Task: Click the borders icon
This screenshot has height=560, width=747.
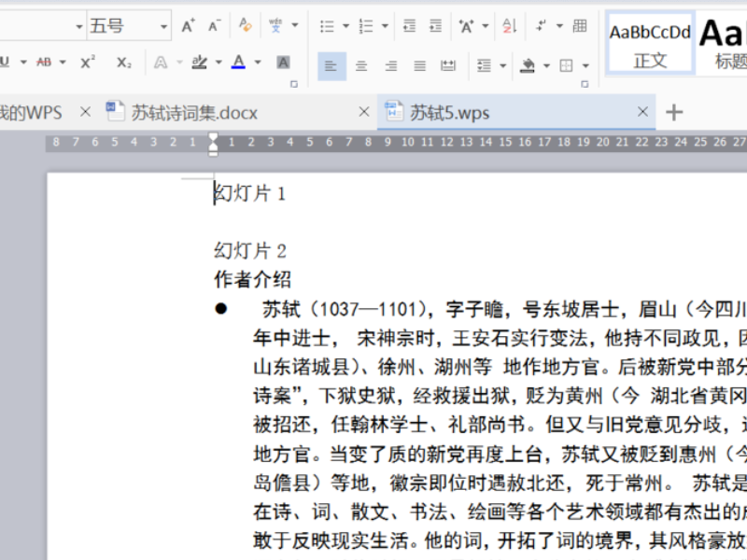Action: point(566,65)
